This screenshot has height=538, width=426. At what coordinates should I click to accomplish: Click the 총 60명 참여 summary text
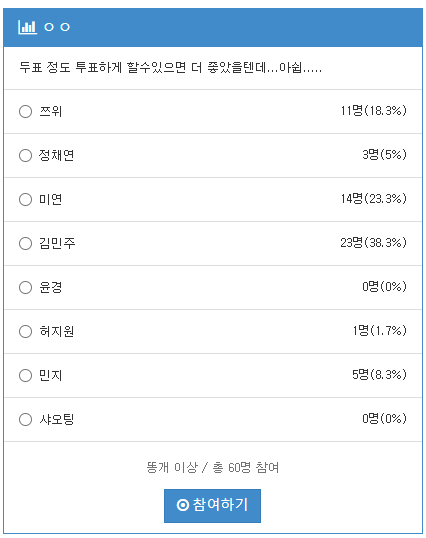246,468
